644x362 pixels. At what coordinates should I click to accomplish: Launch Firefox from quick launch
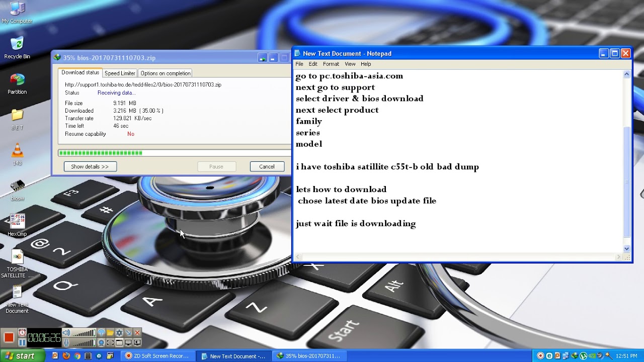tap(66, 355)
